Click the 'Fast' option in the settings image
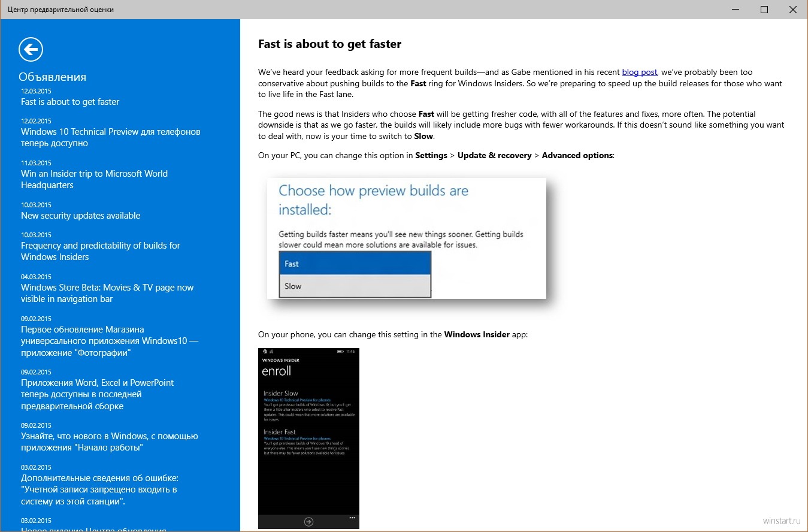The height and width of the screenshot is (532, 808). pyautogui.click(x=355, y=264)
